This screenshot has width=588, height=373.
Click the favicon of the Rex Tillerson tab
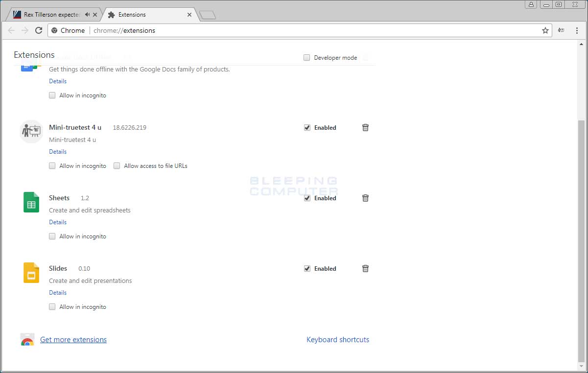tap(17, 15)
